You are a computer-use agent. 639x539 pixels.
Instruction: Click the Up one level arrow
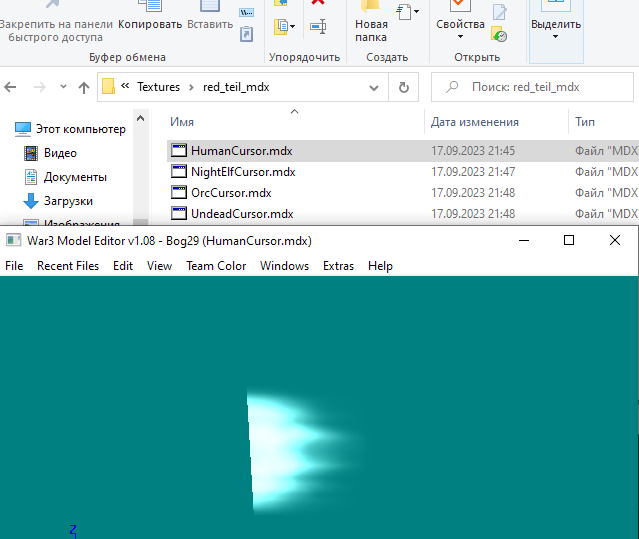coord(84,87)
